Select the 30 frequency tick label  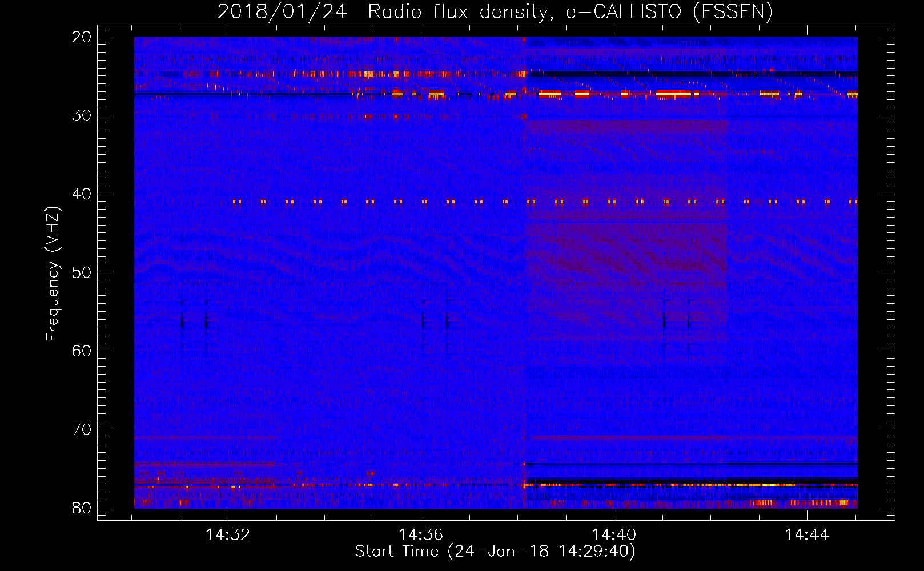click(x=82, y=115)
